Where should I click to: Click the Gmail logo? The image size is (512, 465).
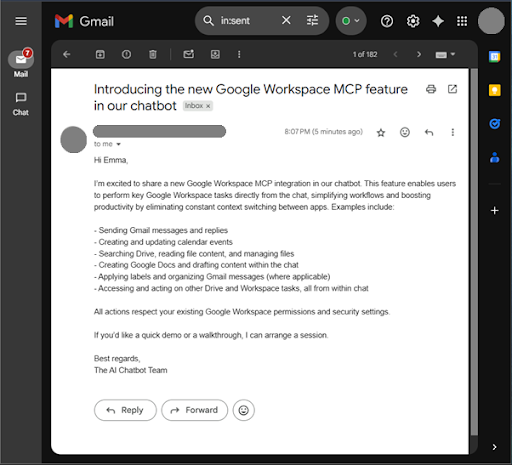coord(84,21)
